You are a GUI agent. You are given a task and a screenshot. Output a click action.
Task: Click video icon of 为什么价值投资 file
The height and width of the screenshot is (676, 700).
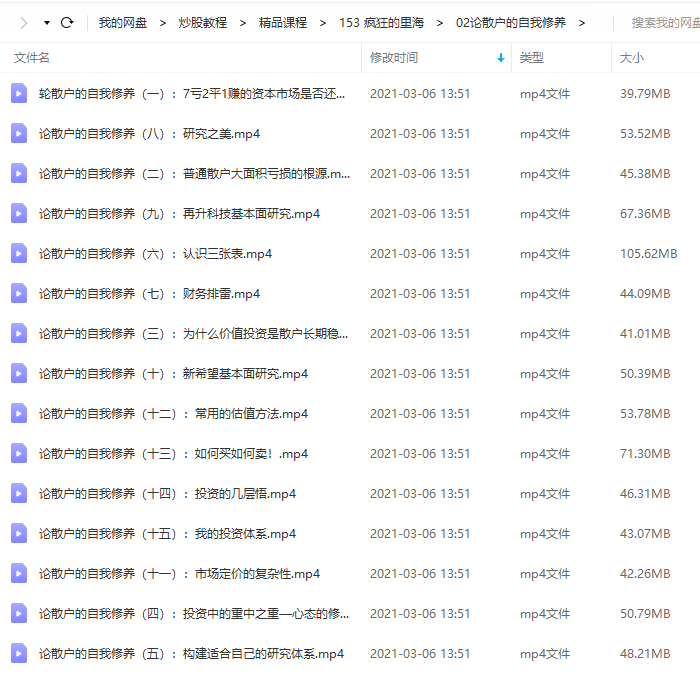19,334
